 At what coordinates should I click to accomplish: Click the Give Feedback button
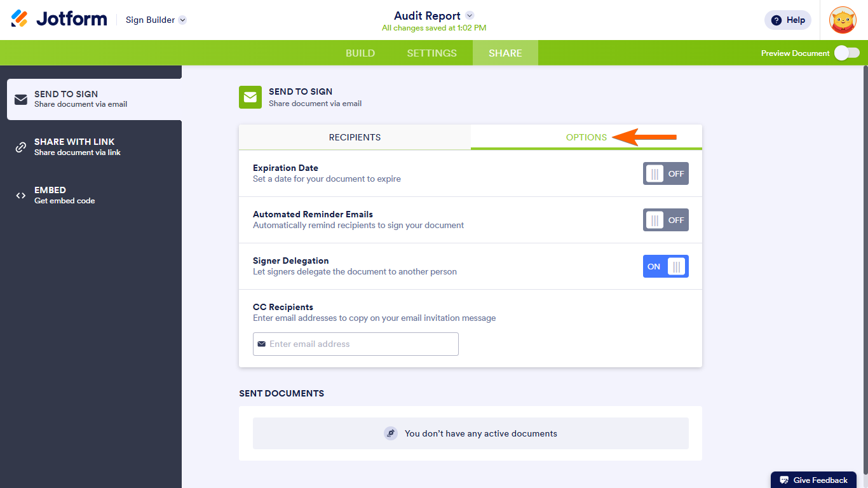click(x=813, y=480)
